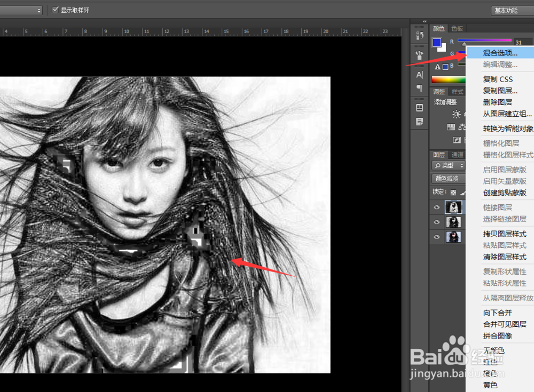Choose 粘贴图层样式 menu item
This screenshot has height=392, width=534.
(500, 245)
